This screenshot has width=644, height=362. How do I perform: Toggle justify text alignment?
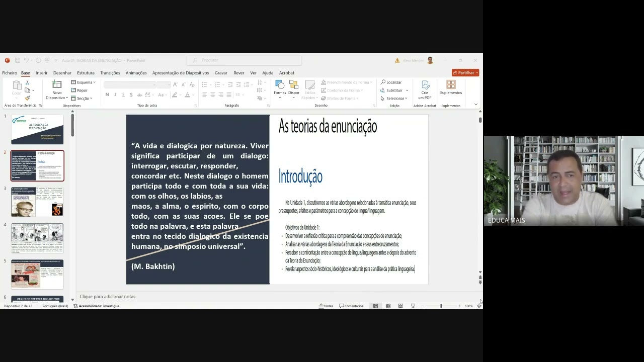click(229, 95)
